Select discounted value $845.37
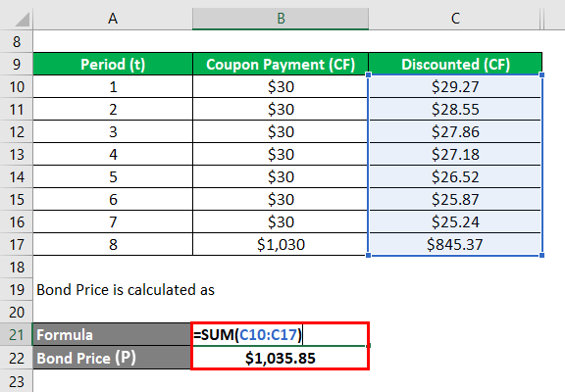 click(455, 244)
